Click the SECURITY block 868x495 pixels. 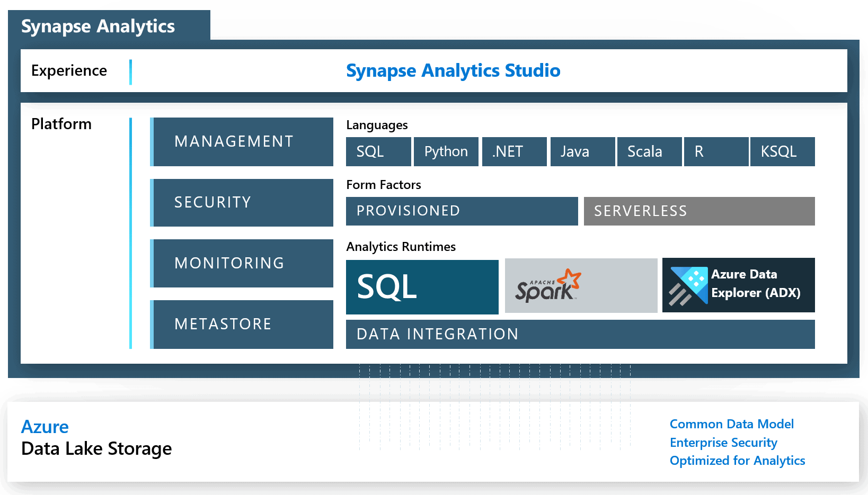[242, 203]
